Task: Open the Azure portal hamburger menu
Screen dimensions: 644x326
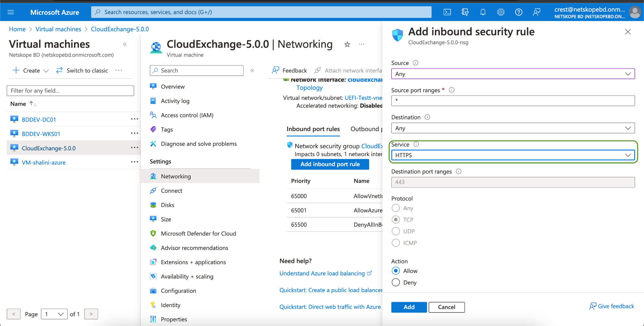Action: 11,12
